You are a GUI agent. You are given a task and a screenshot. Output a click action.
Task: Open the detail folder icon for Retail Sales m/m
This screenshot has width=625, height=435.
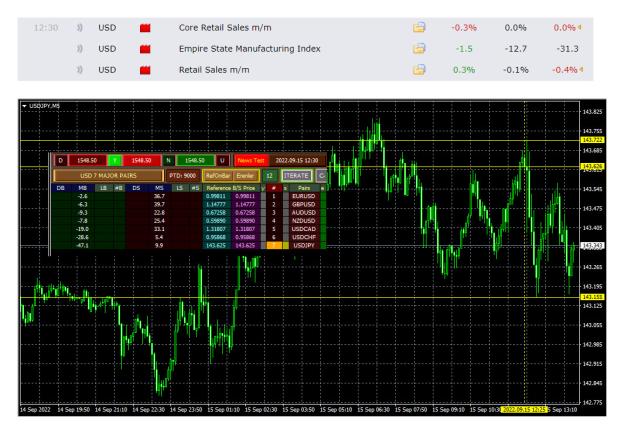click(x=419, y=69)
